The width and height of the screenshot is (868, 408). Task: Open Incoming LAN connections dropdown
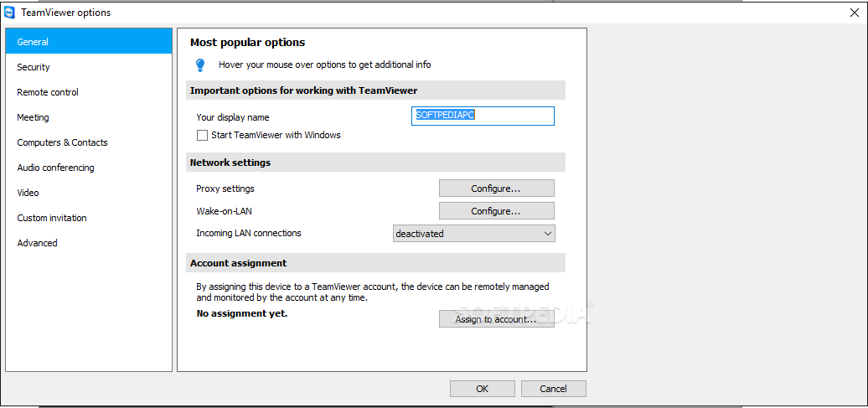coord(474,234)
